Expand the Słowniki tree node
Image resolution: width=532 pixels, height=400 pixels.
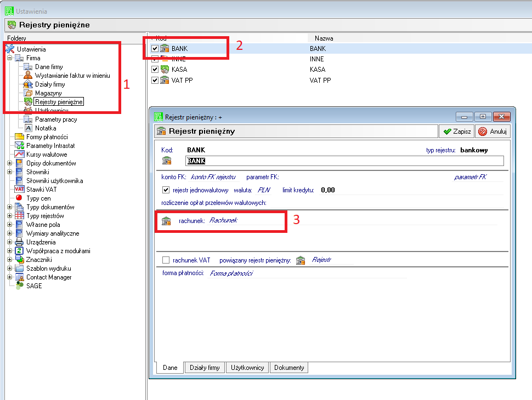pos(9,172)
